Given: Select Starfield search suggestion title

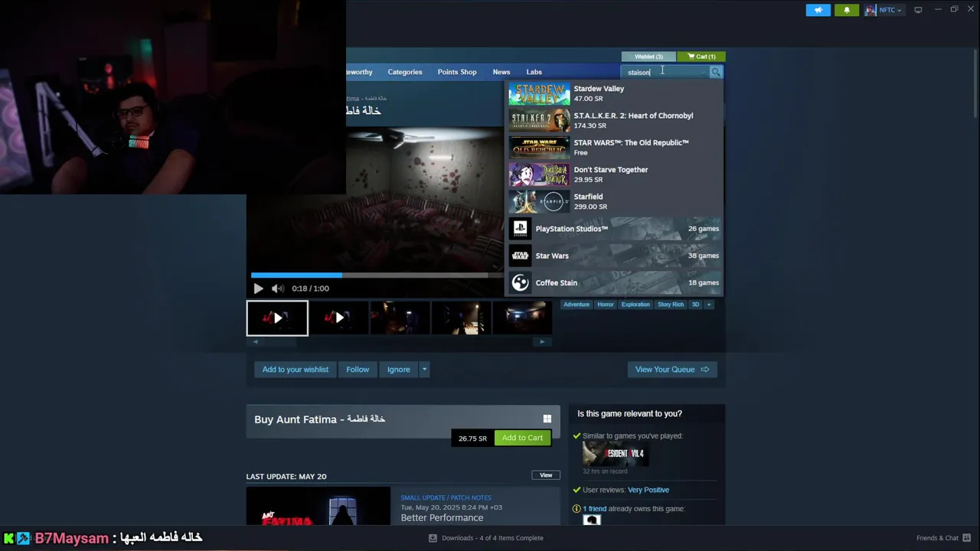Looking at the screenshot, I should pos(588,197).
